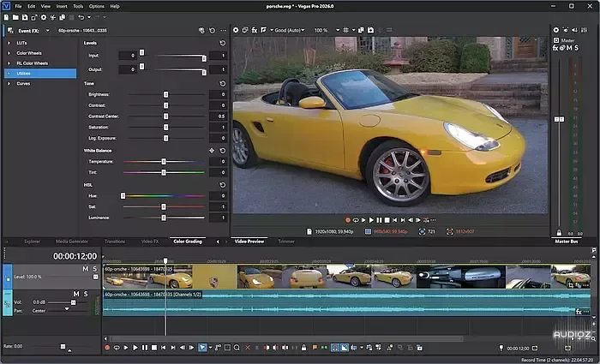The height and width of the screenshot is (364, 600).
Task: Click the Undo arrow in the main toolbar
Action: (81, 17)
